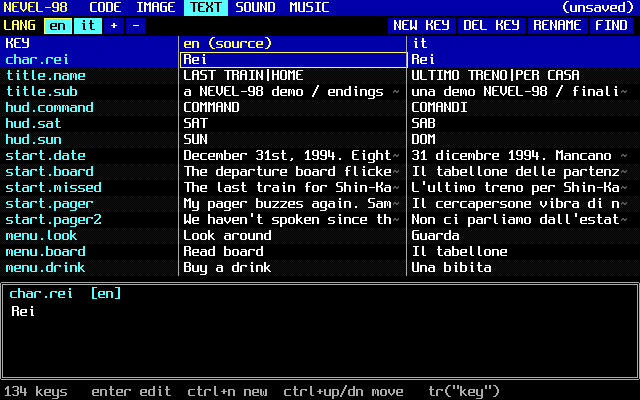
Task: Open the FIND button
Action: (x=611, y=26)
